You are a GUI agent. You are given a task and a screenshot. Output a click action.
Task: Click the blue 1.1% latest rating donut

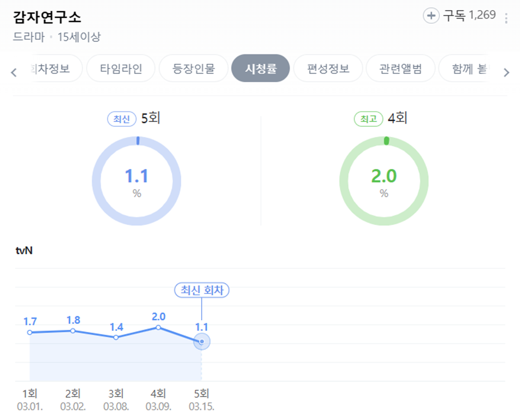tap(136, 181)
